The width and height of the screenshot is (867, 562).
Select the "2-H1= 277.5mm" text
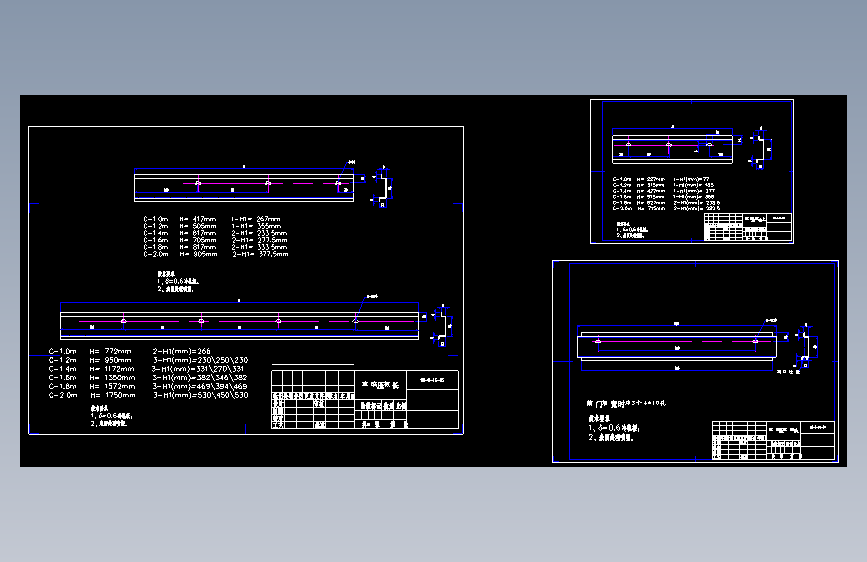point(259,240)
